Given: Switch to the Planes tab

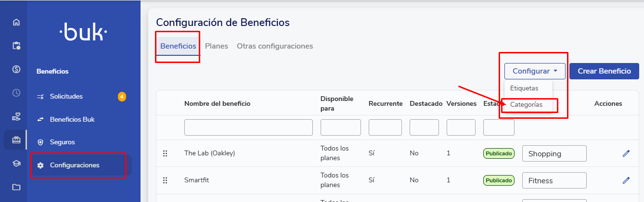Looking at the screenshot, I should [x=217, y=46].
